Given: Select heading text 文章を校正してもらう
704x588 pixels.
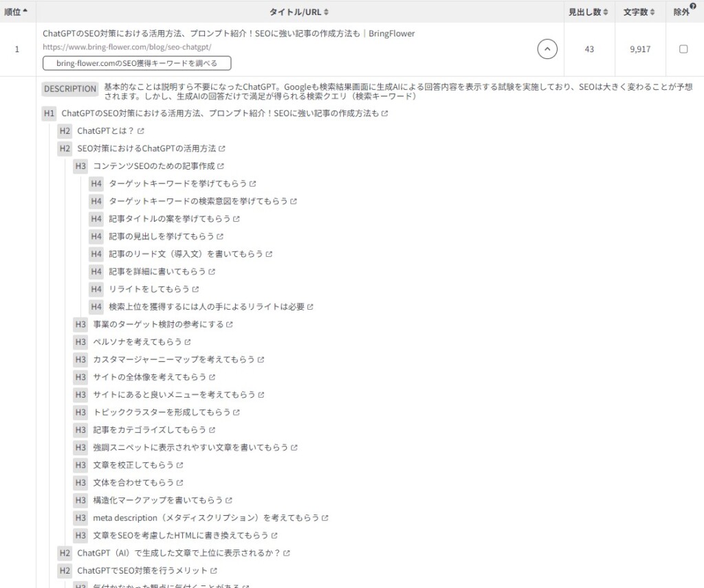Looking at the screenshot, I should pos(133,465).
